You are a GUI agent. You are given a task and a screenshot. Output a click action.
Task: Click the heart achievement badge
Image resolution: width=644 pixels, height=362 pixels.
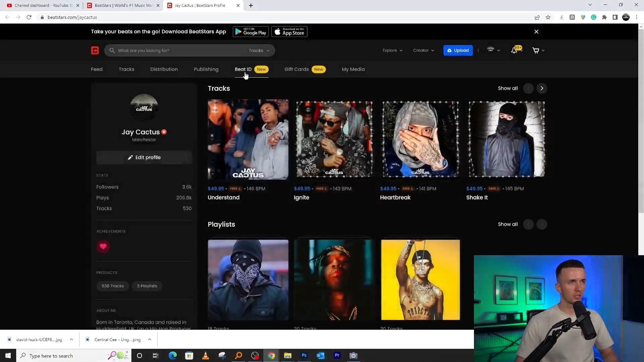coord(103,246)
